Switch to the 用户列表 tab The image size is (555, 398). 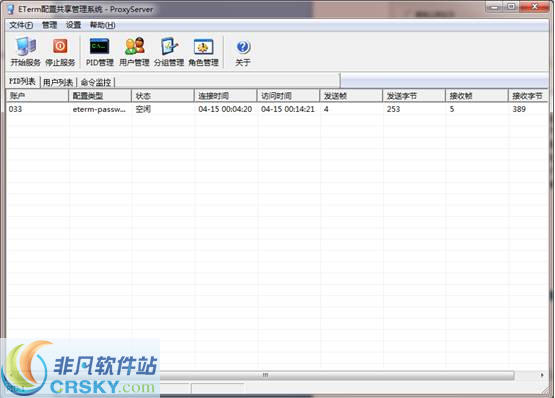coord(58,83)
